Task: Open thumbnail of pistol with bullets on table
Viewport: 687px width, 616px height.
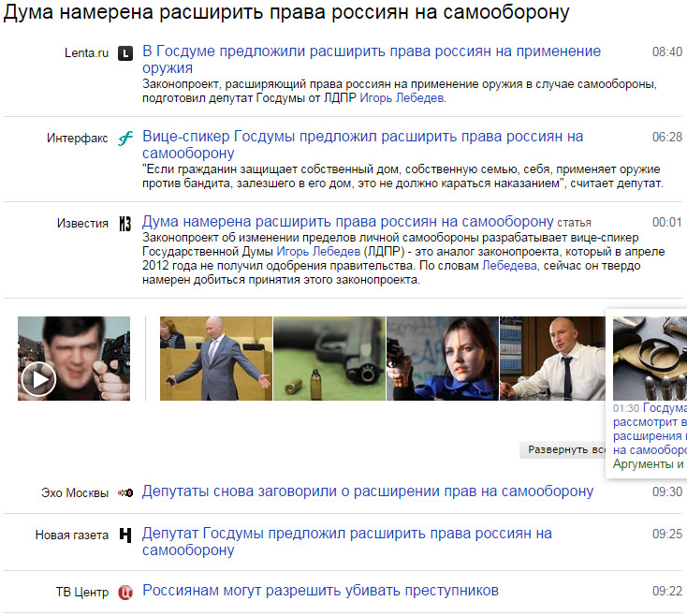Action: click(x=329, y=359)
